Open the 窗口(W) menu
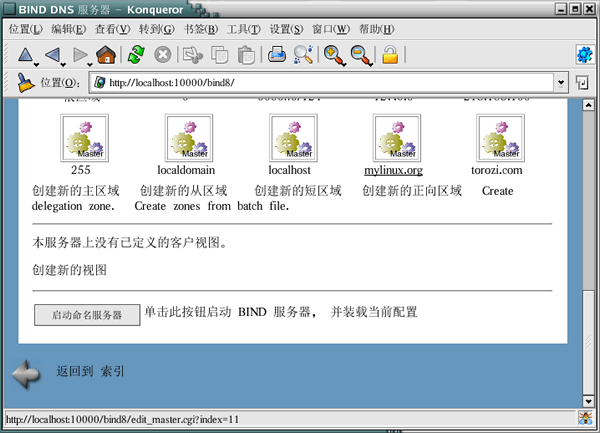The image size is (600, 433). tap(331, 29)
